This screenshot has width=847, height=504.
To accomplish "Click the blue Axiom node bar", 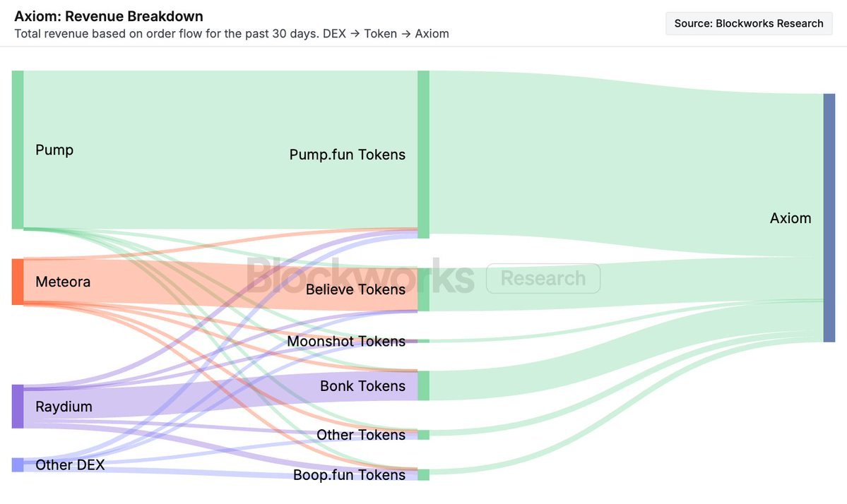I will coord(829,217).
